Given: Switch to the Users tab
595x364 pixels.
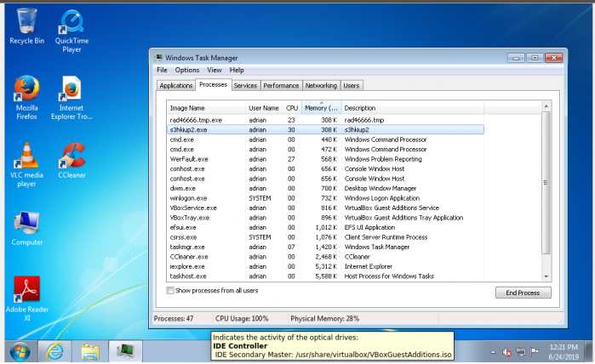Looking at the screenshot, I should point(352,86).
